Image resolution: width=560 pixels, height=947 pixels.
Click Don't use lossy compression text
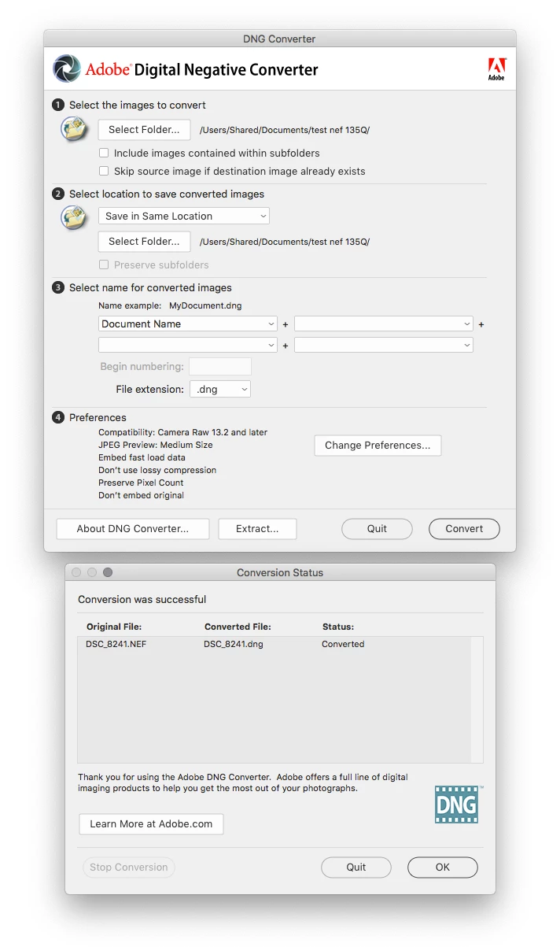coord(157,470)
